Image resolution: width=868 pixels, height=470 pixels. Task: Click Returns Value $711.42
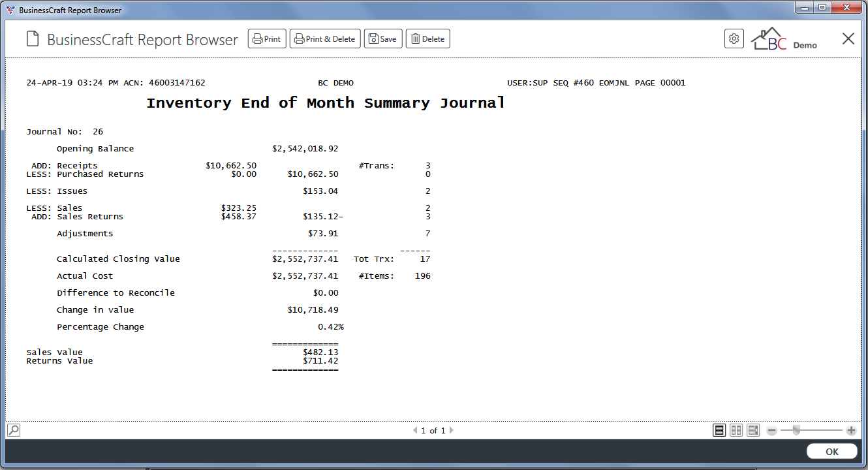[320, 361]
